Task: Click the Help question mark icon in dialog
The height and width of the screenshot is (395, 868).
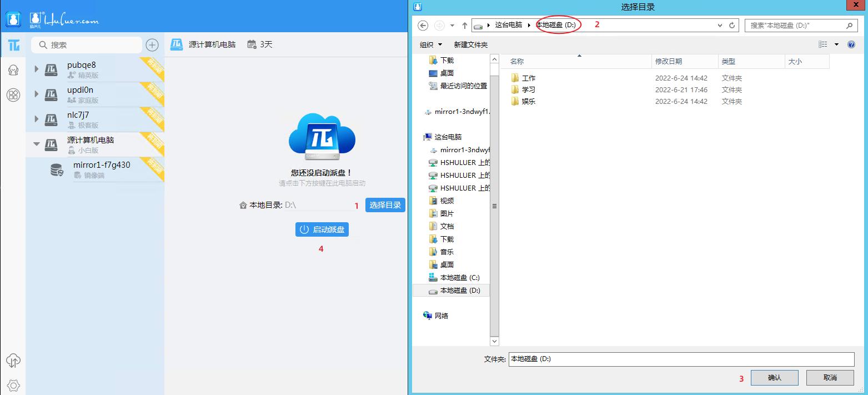Action: (x=851, y=44)
